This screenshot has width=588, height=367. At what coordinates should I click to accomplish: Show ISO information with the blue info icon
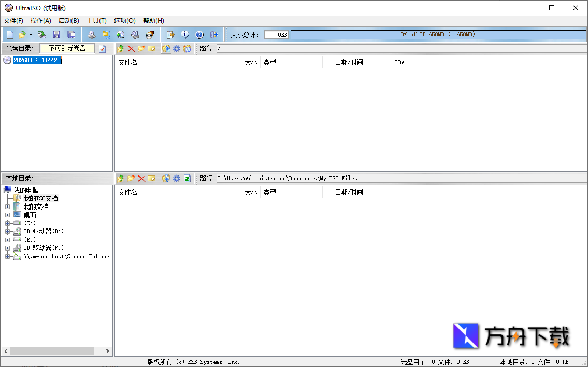(x=185, y=35)
